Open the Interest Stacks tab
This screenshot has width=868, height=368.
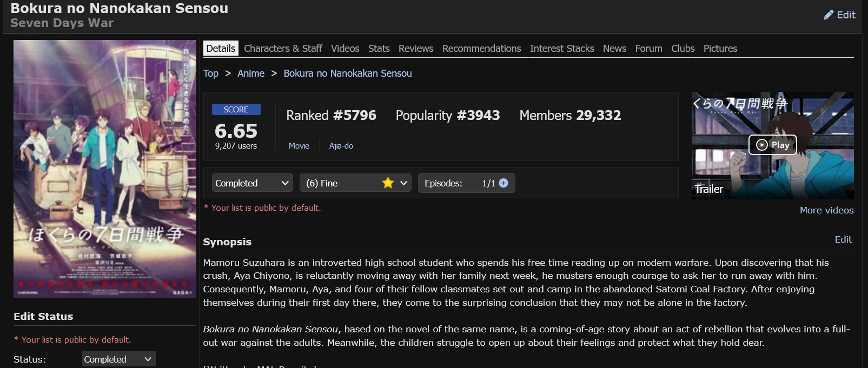[562, 49]
